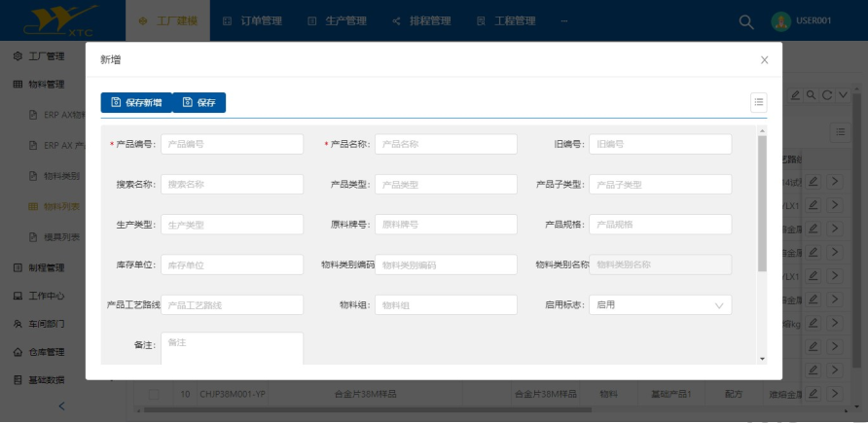
Task: Focus the 产品子类型 input field
Action: 661,184
